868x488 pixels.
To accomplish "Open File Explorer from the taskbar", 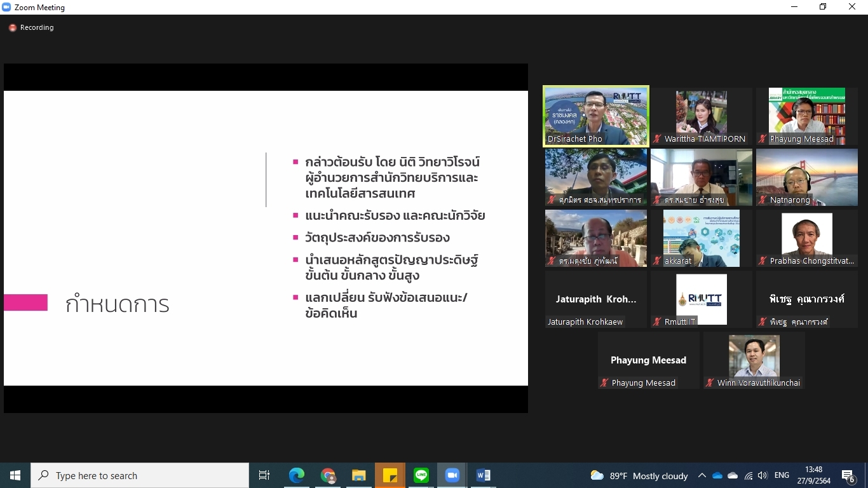I will pyautogui.click(x=359, y=475).
